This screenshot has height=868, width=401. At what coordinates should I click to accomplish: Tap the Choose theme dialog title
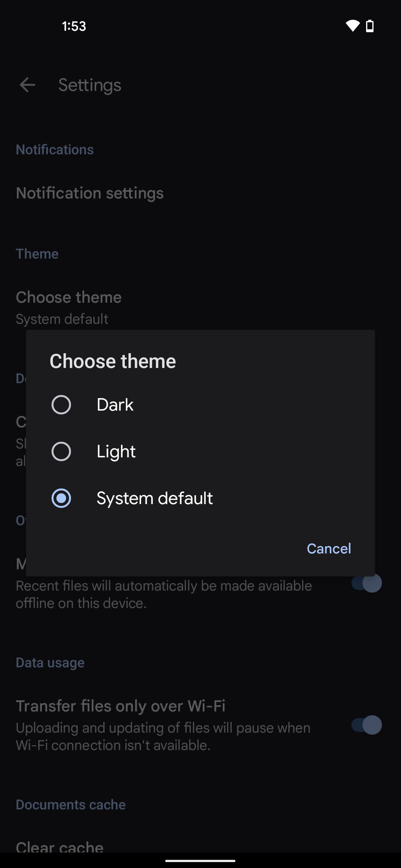pos(113,361)
